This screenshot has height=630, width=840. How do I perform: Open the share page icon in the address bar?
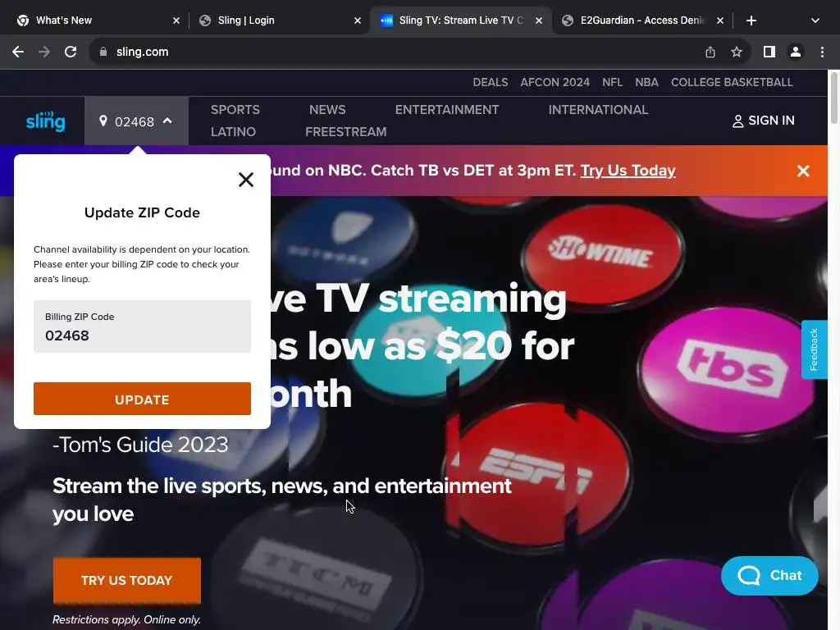point(710,52)
